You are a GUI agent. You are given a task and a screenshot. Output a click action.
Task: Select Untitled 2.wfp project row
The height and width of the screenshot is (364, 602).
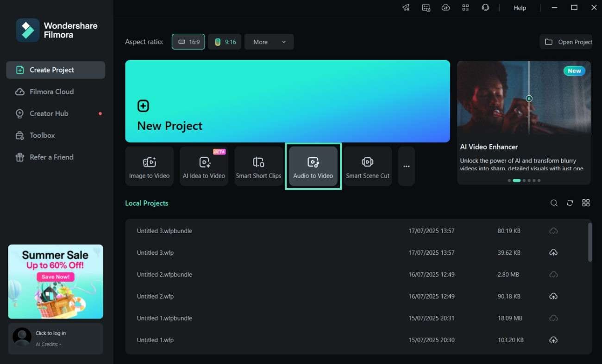358,296
